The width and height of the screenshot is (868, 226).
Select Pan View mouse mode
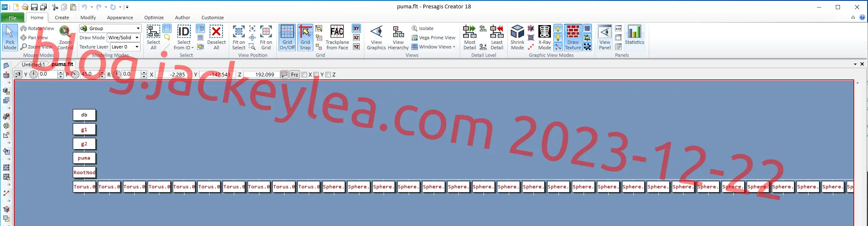34,38
